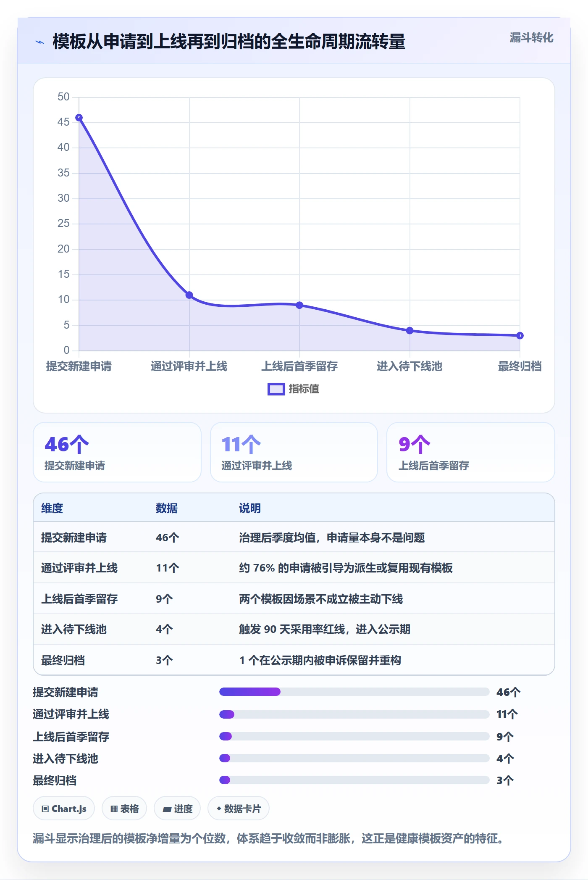Click the 通过评审并上线 progress bar
The height and width of the screenshot is (880, 588).
pyautogui.click(x=354, y=714)
